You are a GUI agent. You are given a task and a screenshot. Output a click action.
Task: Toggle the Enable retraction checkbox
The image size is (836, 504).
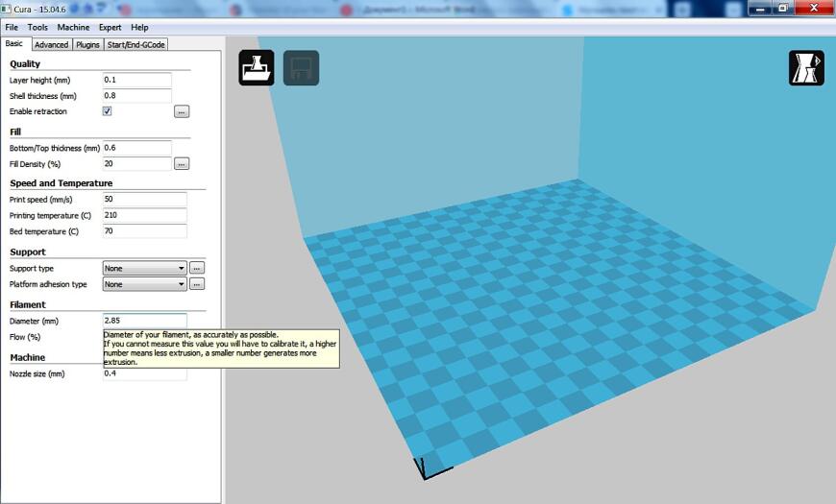point(108,110)
